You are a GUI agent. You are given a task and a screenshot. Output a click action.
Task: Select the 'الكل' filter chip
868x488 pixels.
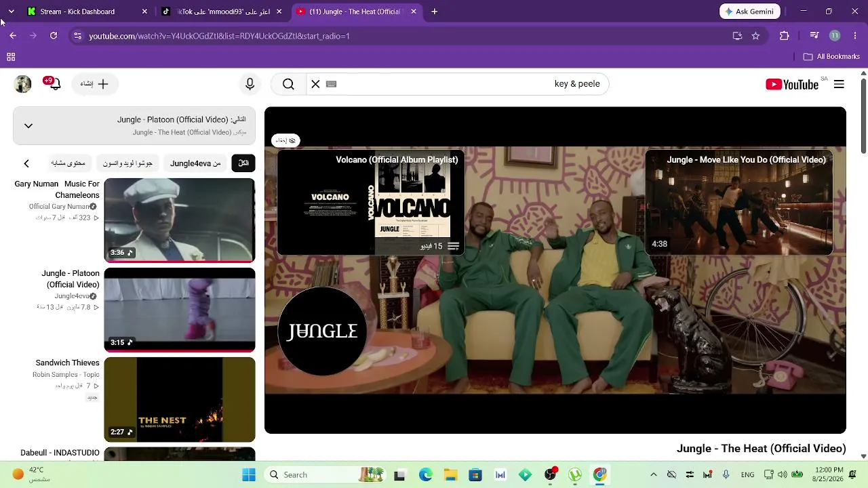point(243,163)
